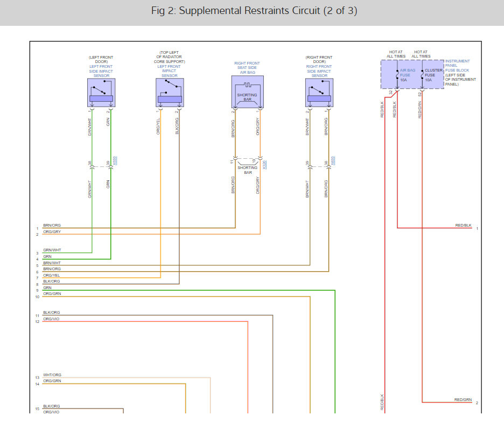Screen dimensions: 504x429
Task: Click the '(LEFT FRONT DOOR)' location note
Action: tap(101, 59)
